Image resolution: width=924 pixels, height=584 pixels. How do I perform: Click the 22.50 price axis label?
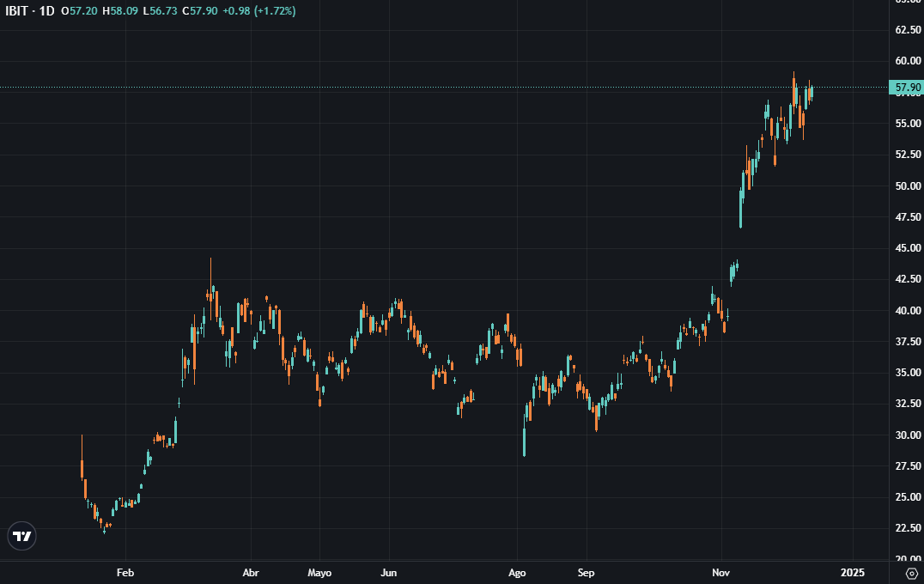[908, 528]
